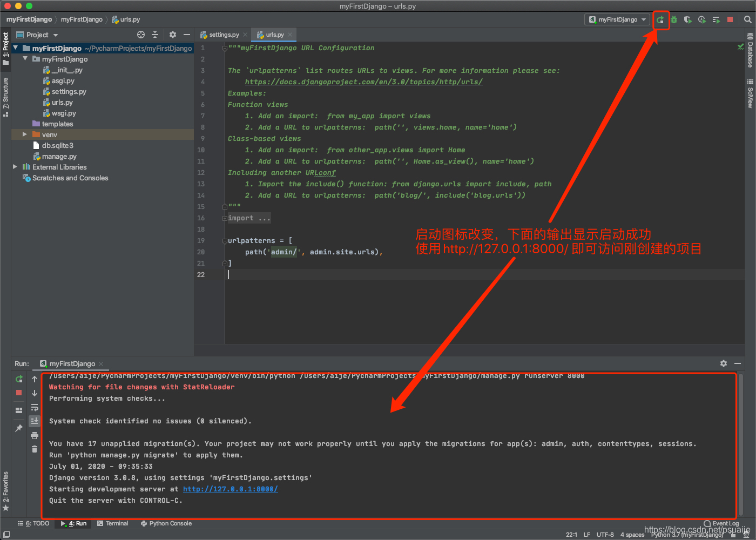Rerun myFirstDjango from the Run panel
The width and height of the screenshot is (756, 540).
[19, 379]
